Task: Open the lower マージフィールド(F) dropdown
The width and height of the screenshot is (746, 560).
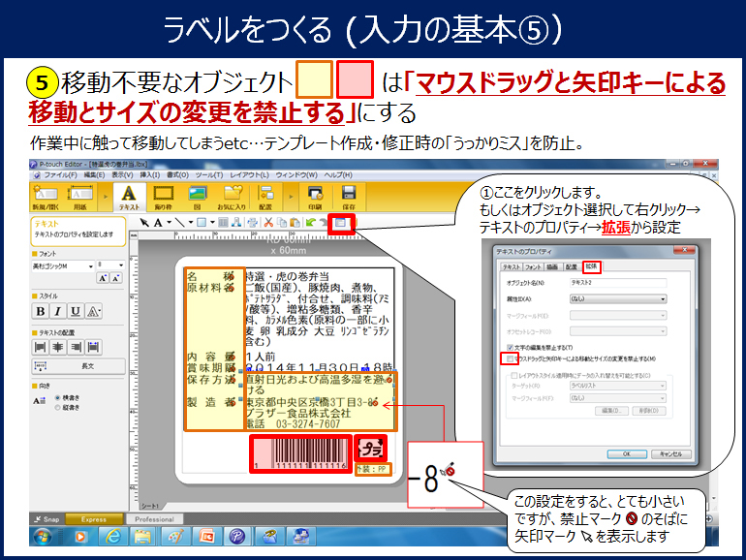Action: point(618,398)
